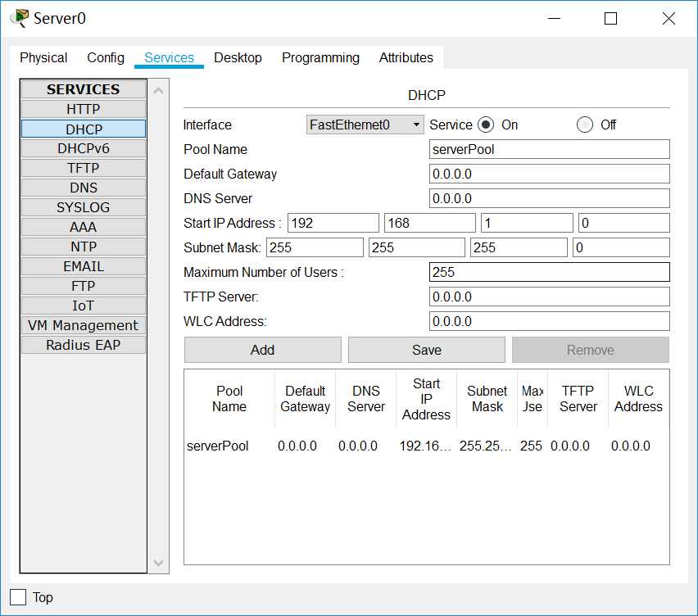Click Subnet Mask first octet field
The height and width of the screenshot is (616, 698).
pos(315,247)
